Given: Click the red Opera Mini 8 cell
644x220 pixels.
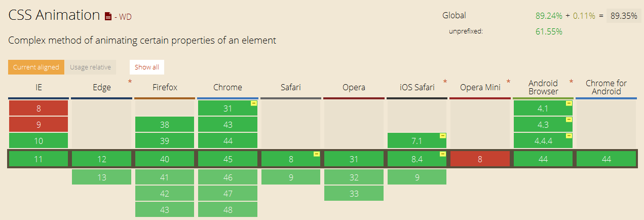Looking at the screenshot, I should coord(479,159).
